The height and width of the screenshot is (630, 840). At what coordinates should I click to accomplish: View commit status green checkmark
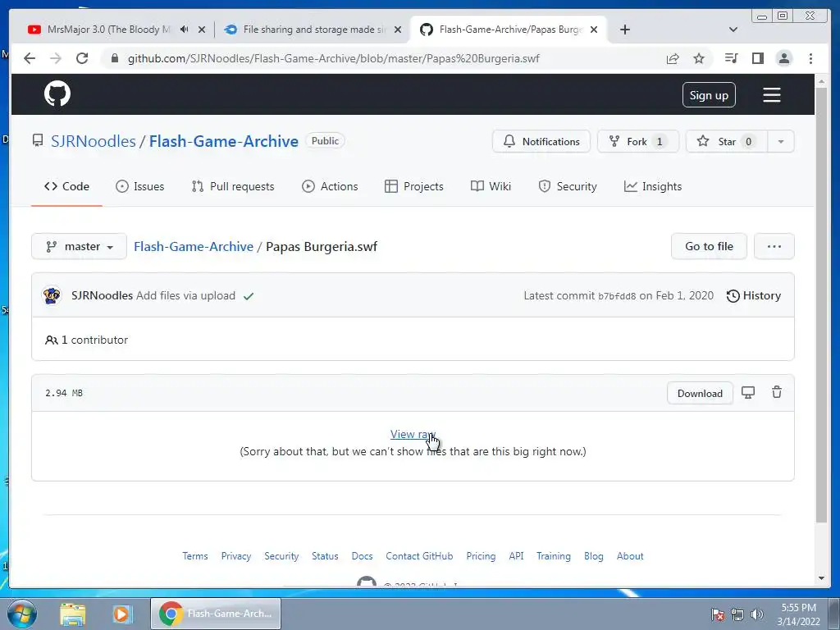(248, 295)
